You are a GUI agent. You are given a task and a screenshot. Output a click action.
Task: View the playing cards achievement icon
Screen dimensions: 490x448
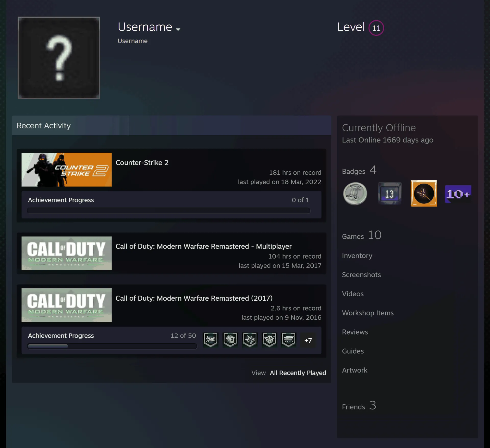pyautogui.click(x=230, y=340)
